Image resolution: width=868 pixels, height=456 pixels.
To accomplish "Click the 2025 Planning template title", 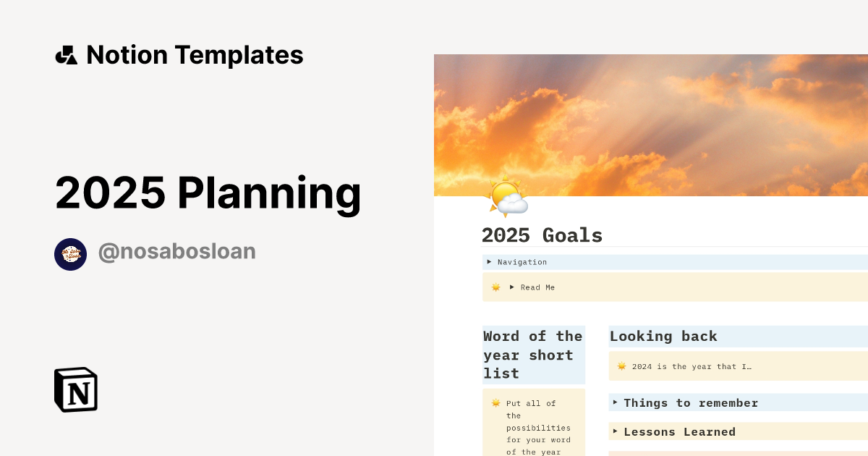I will coord(208,193).
